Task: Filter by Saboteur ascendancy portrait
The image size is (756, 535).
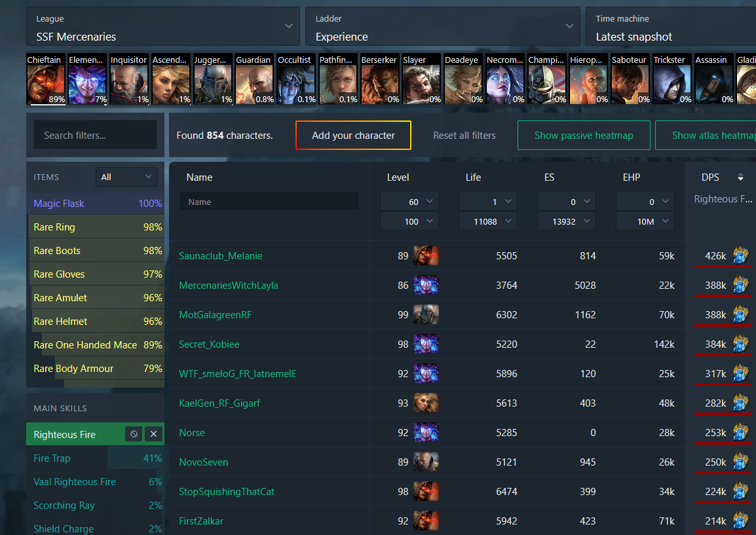Action: (631, 79)
